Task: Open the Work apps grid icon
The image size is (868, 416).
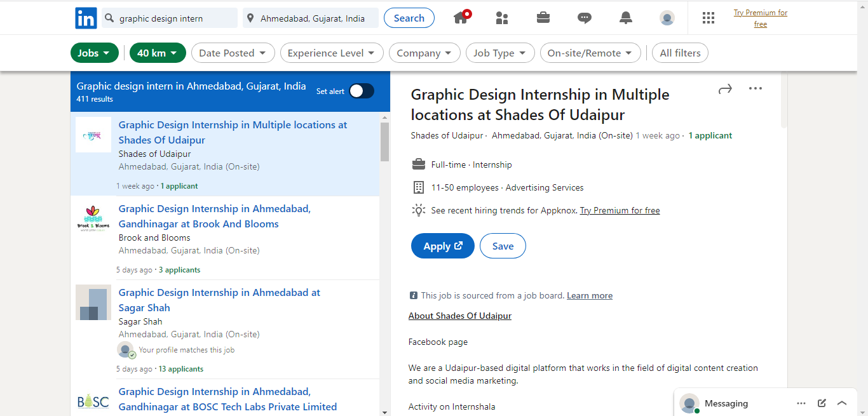Action: pyautogui.click(x=709, y=18)
